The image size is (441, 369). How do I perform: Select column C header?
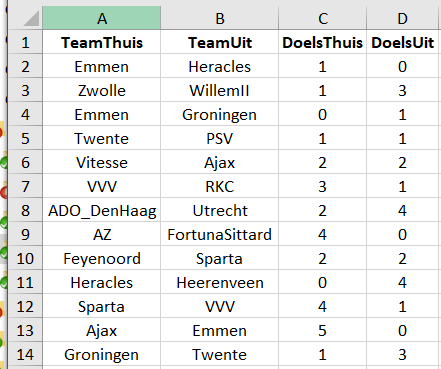tap(322, 18)
